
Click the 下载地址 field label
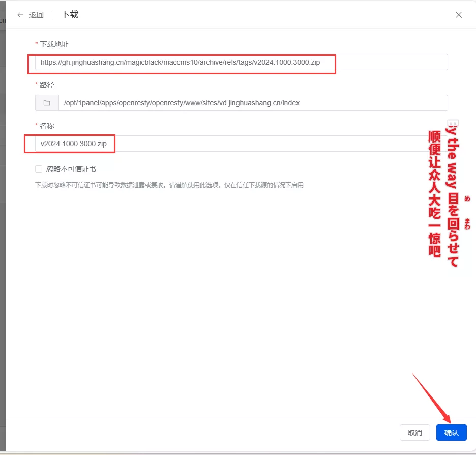point(54,44)
